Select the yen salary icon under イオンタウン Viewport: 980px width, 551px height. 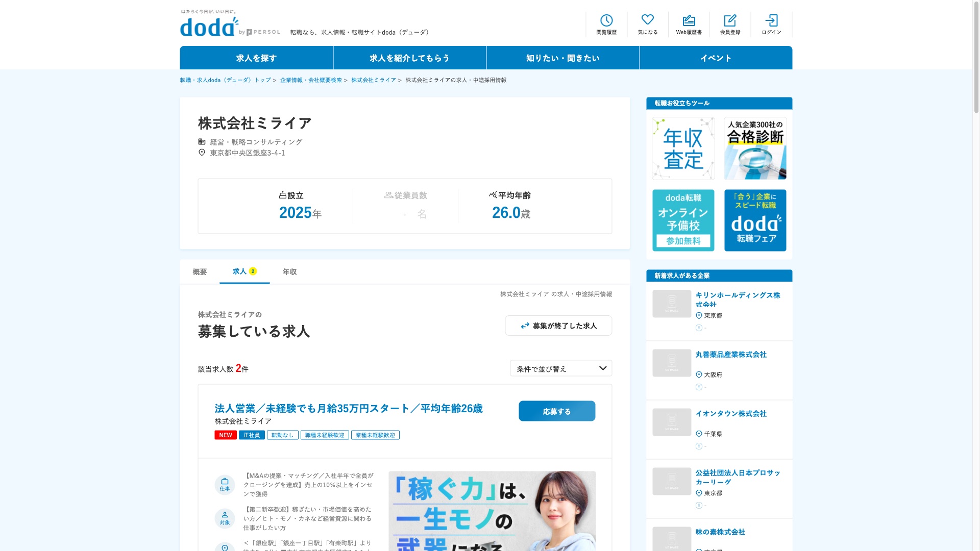tap(699, 446)
